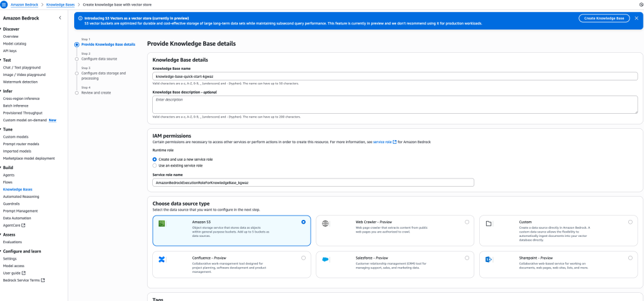Click the Amazon S3 bucket icon
The height and width of the screenshot is (301, 644).
162,224
